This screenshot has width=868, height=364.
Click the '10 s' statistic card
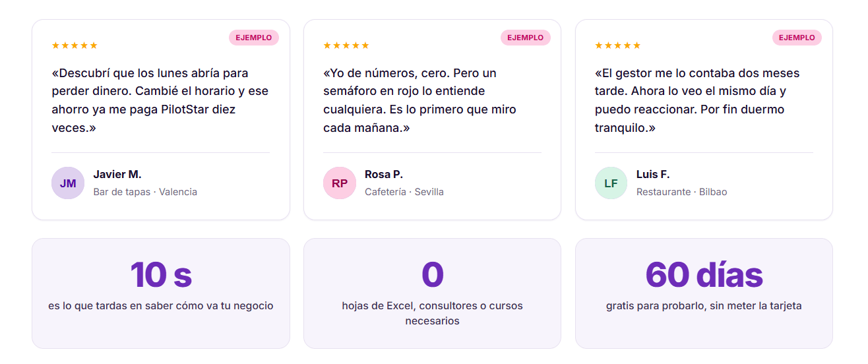161,293
